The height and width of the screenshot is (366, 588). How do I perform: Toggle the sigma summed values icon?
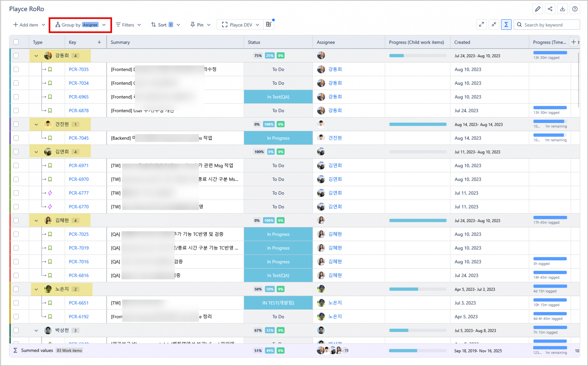[x=506, y=24]
